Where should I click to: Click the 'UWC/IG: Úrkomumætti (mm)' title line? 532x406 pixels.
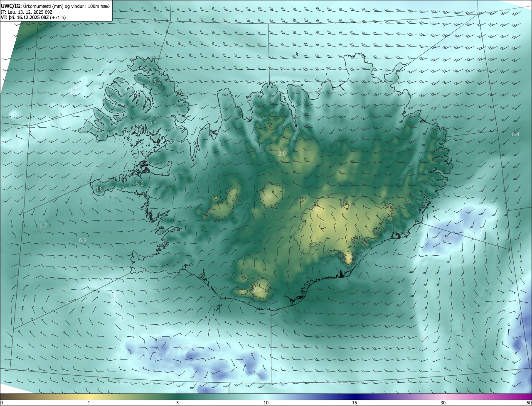[55, 5]
